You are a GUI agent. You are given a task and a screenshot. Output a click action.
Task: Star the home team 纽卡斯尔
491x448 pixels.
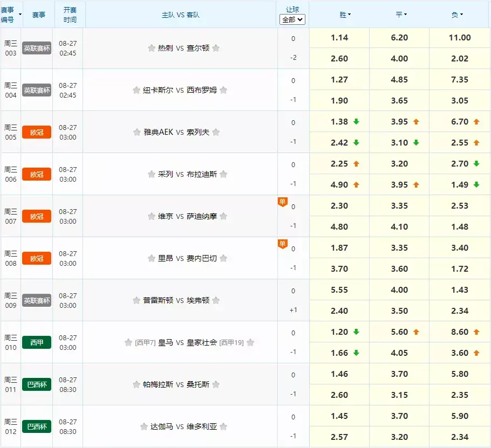(136, 90)
